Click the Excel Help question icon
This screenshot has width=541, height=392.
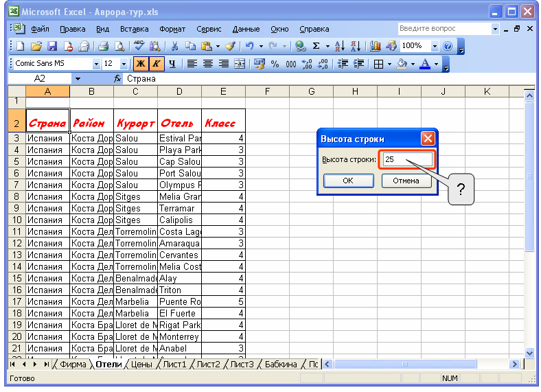coord(448,46)
